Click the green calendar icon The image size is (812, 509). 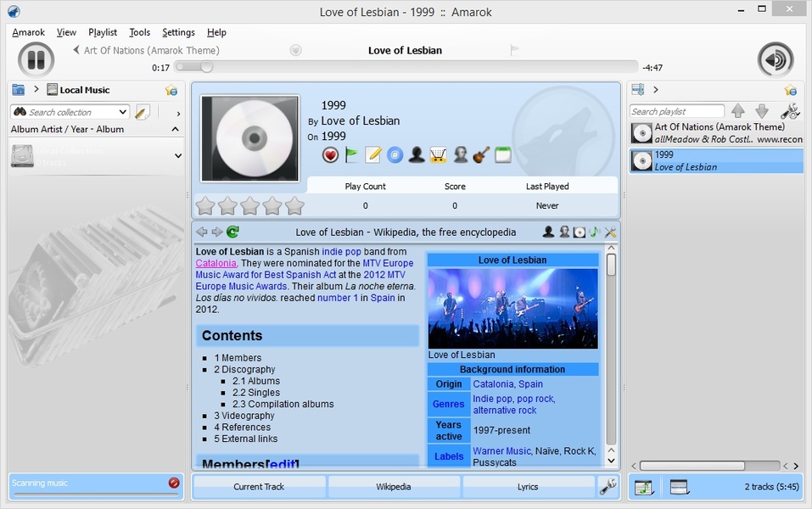click(x=503, y=154)
